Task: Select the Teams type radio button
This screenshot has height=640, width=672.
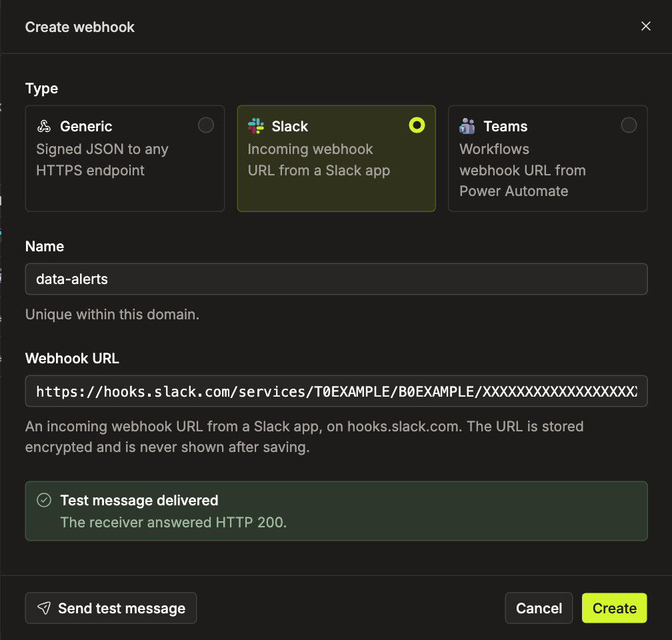Action: [629, 125]
